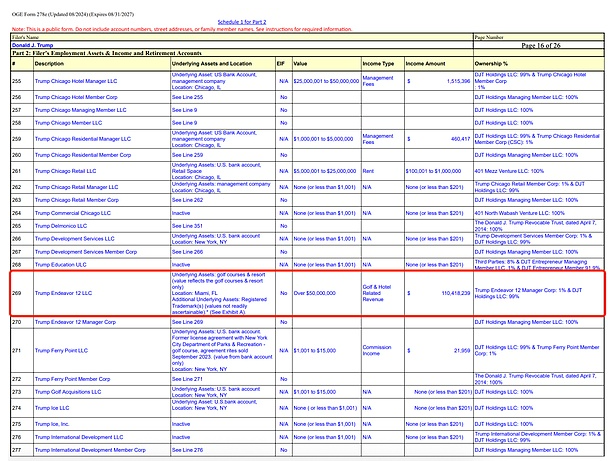Click the "Ownership %" column header
The width and height of the screenshot is (610, 461).
(491, 63)
